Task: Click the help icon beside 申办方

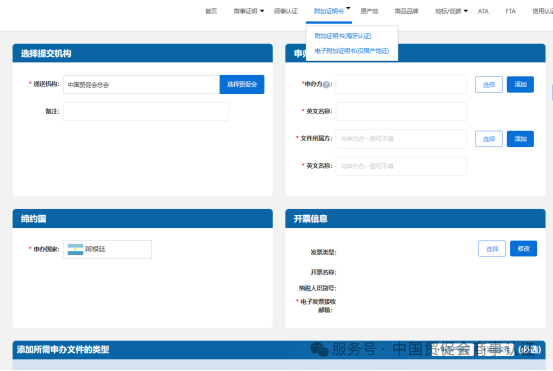Action: pos(326,85)
